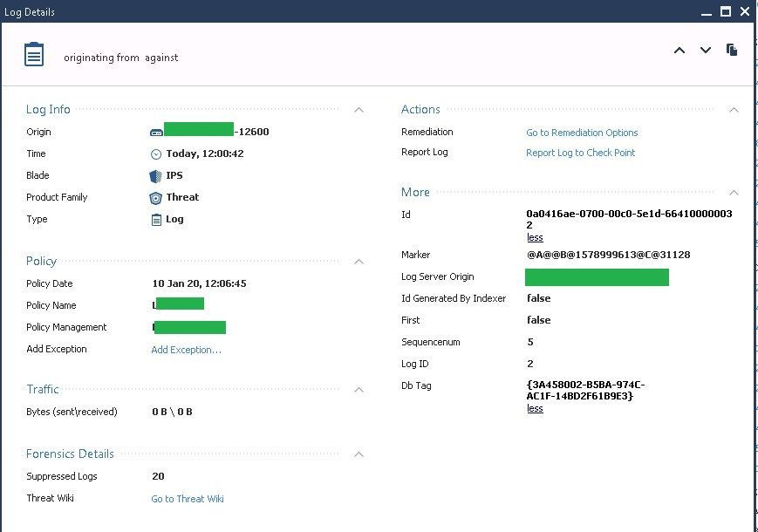This screenshot has height=532, width=758.
Task: Click 'less' under the Db Tag value
Action: (535, 408)
